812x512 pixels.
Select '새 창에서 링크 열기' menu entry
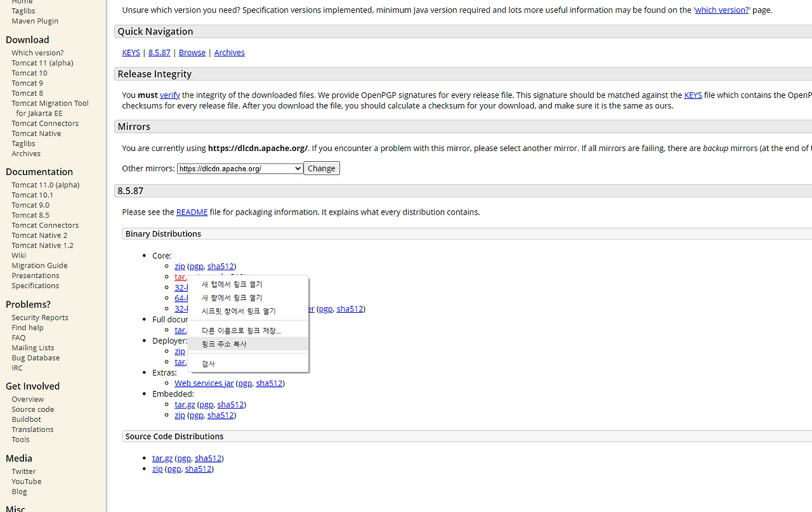pyautogui.click(x=248, y=298)
